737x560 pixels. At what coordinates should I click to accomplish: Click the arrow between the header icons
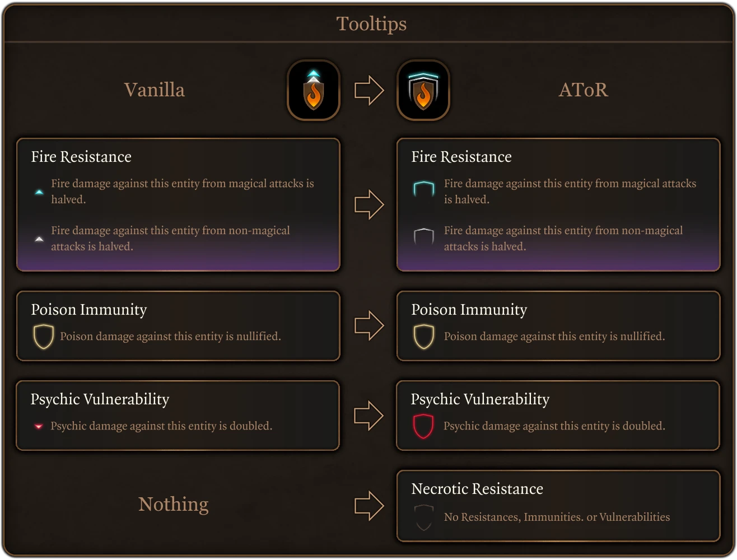click(369, 90)
